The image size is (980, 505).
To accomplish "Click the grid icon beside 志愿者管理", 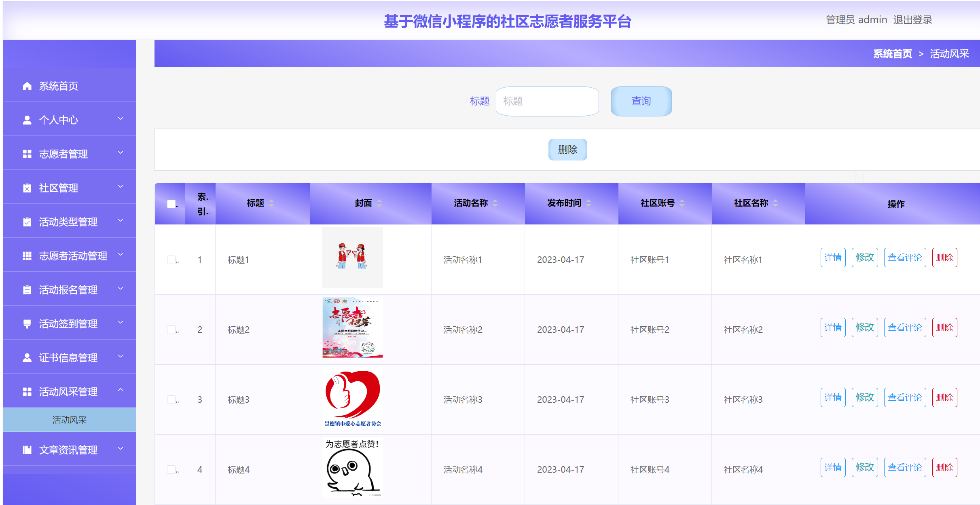I will click(27, 154).
